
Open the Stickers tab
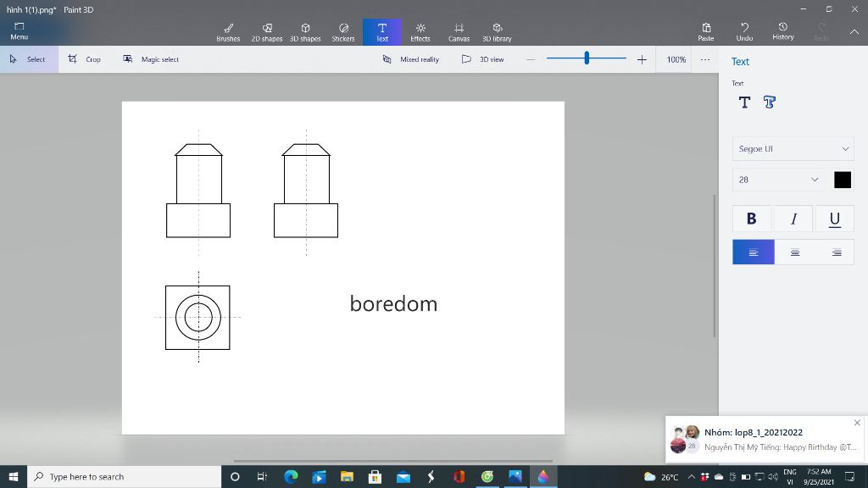click(343, 32)
